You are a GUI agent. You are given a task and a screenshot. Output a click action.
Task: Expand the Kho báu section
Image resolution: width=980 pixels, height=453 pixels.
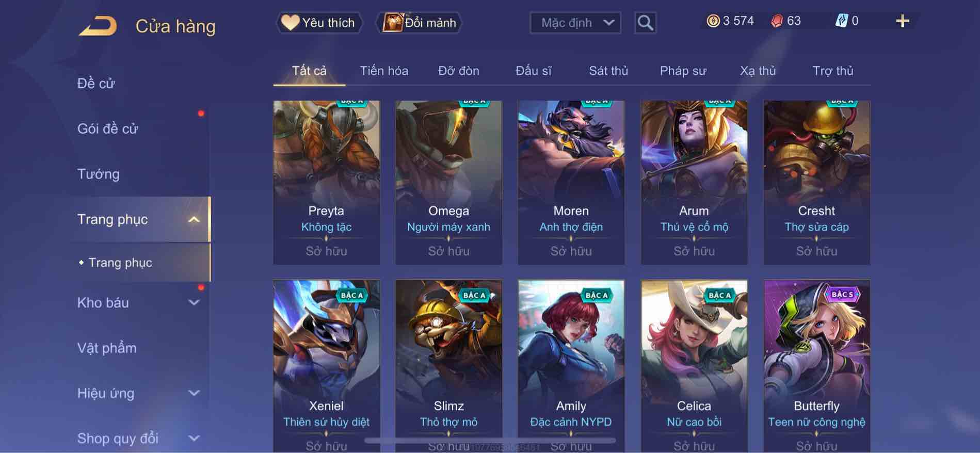pyautogui.click(x=194, y=303)
